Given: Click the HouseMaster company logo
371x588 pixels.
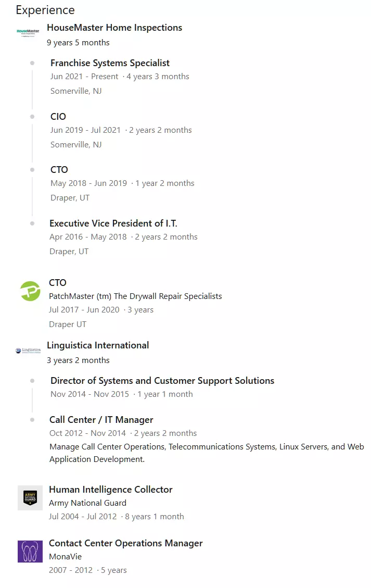Looking at the screenshot, I should pos(28,32).
